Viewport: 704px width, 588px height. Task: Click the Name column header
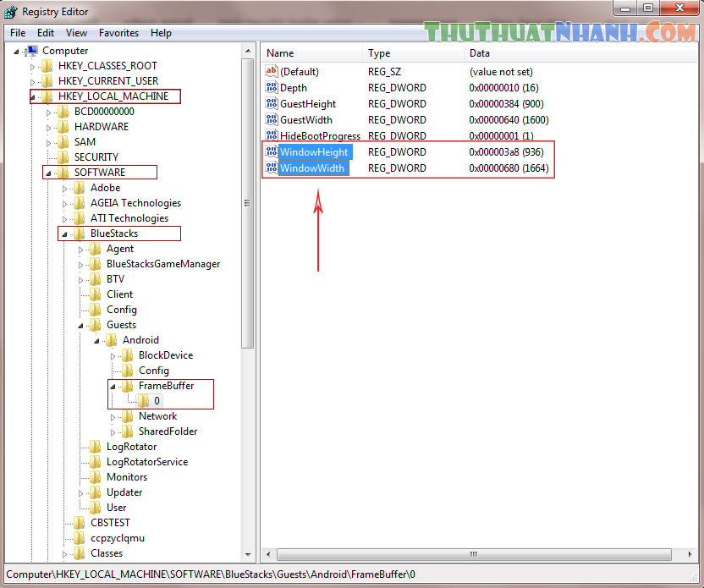(312, 53)
